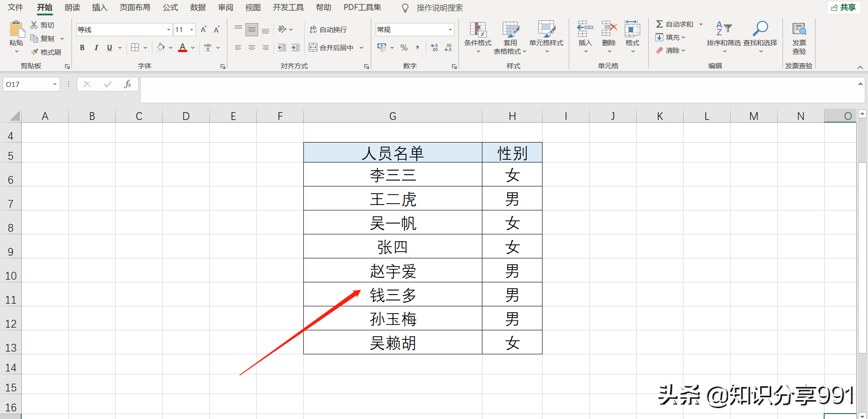Click the Cut scissors icon
Image resolution: width=868 pixels, height=419 pixels.
click(34, 25)
